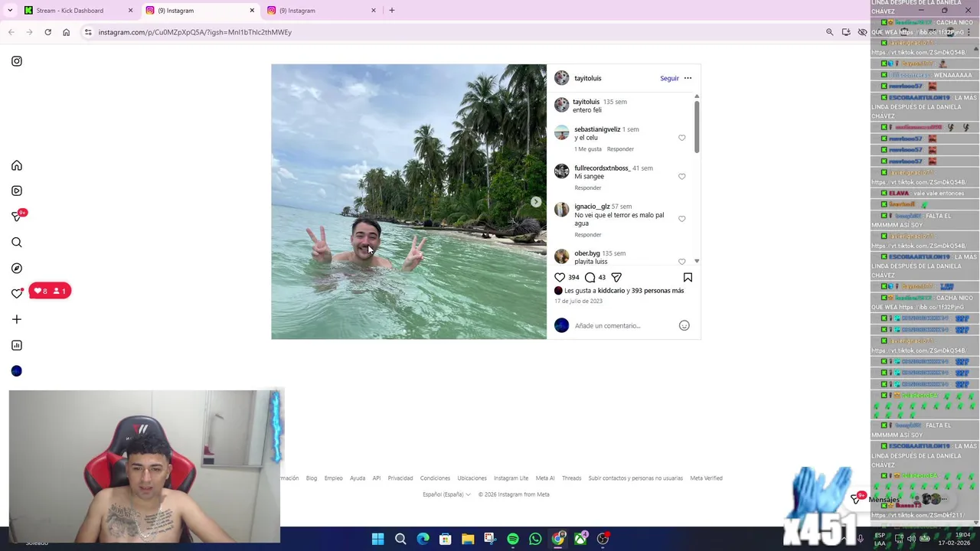Open Instagram logo in left sidebar

click(x=17, y=61)
